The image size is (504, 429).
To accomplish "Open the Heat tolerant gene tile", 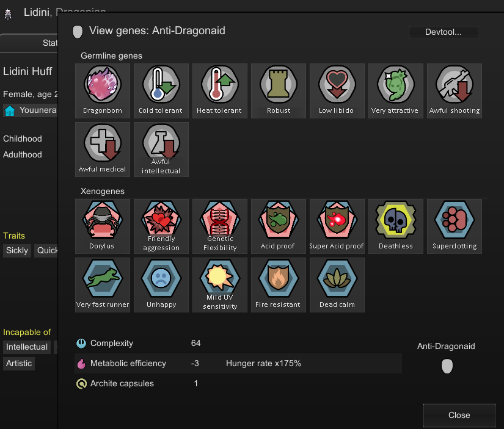I will click(220, 91).
